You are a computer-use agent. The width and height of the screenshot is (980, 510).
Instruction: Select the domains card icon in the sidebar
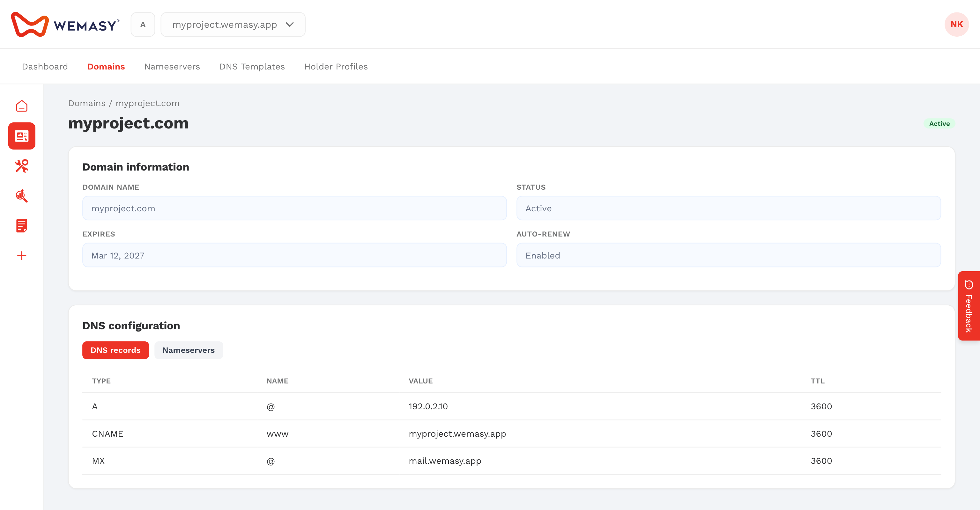pyautogui.click(x=22, y=136)
